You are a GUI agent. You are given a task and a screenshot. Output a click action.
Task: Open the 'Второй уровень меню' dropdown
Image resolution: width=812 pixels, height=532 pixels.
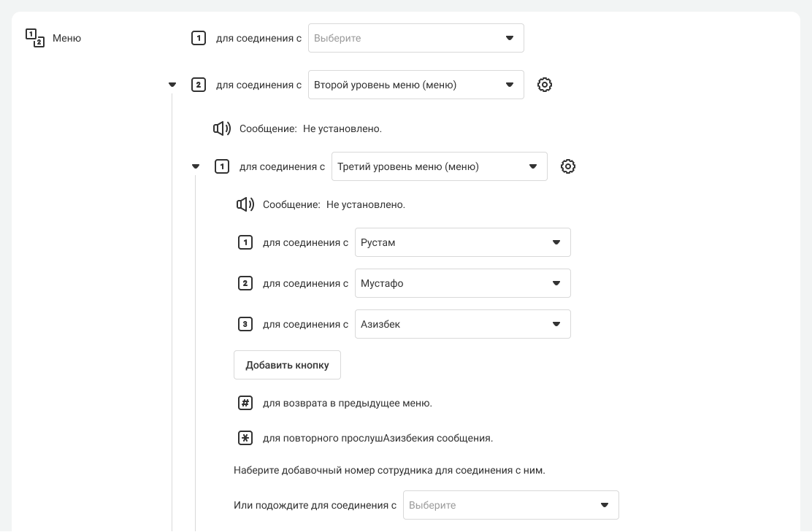point(415,85)
